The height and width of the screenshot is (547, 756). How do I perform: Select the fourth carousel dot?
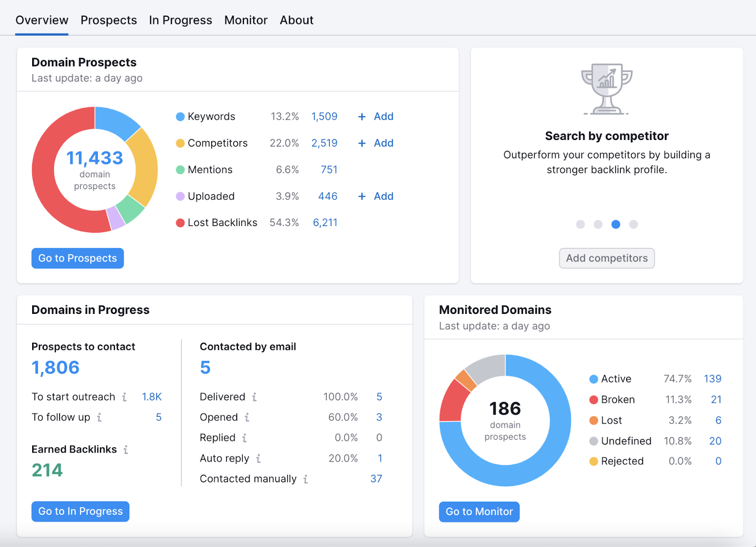tap(633, 225)
